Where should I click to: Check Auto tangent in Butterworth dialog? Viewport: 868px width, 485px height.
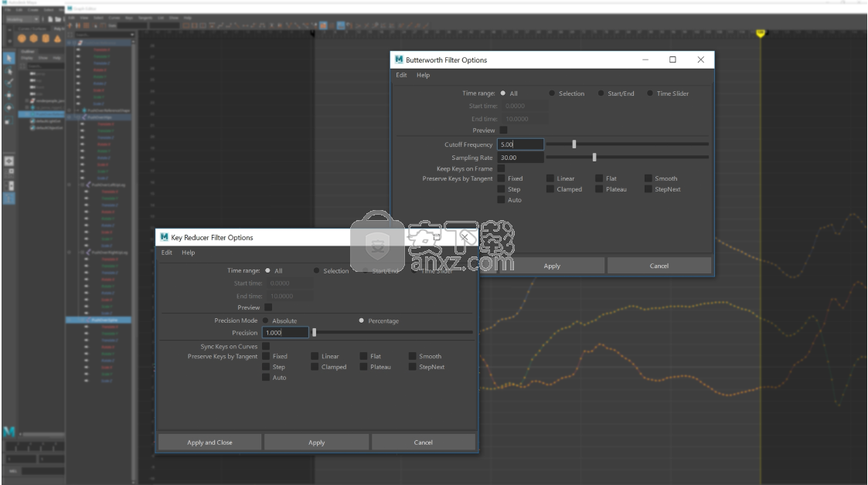point(501,200)
